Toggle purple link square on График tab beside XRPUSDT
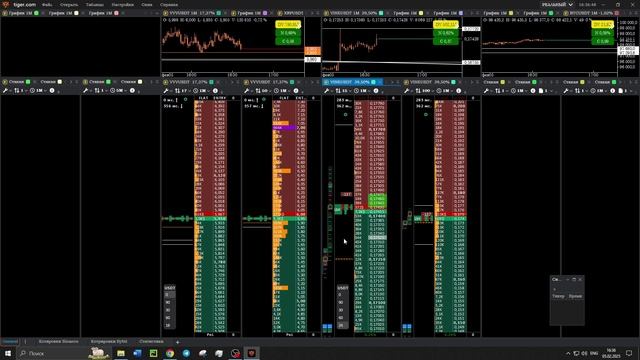The height and width of the screenshot is (360, 640). [265, 13]
